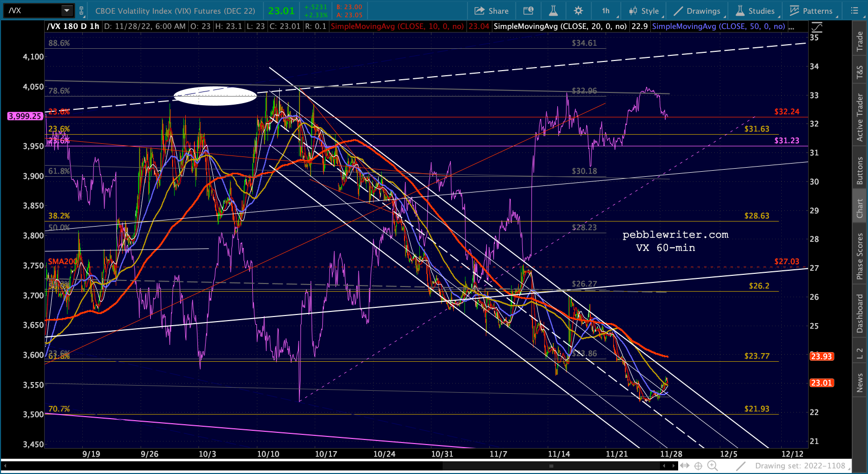The height and width of the screenshot is (474, 868).
Task: Click the crosshair pan icon
Action: tap(698, 466)
